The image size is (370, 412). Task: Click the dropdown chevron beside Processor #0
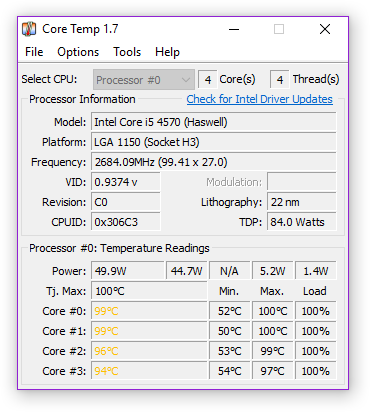pyautogui.click(x=186, y=80)
